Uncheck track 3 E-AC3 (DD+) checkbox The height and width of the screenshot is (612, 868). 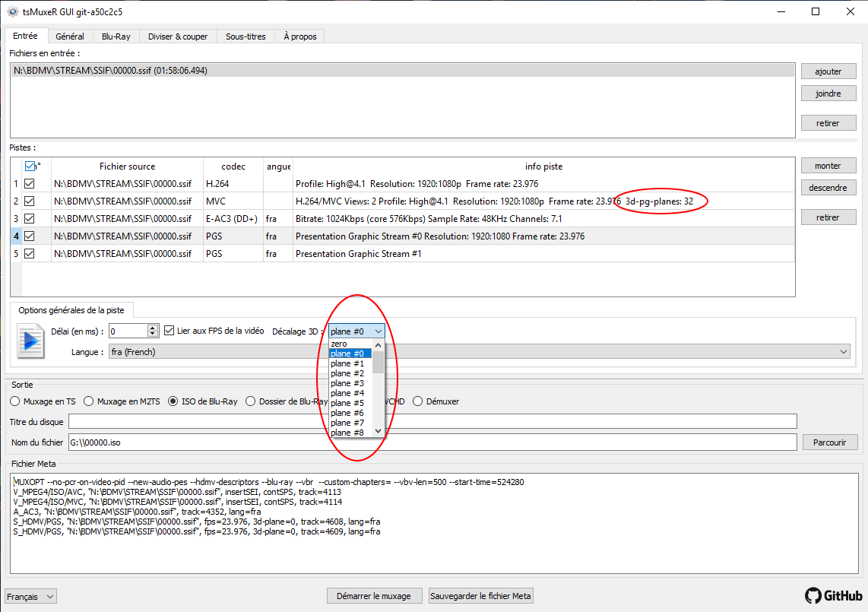(x=30, y=219)
